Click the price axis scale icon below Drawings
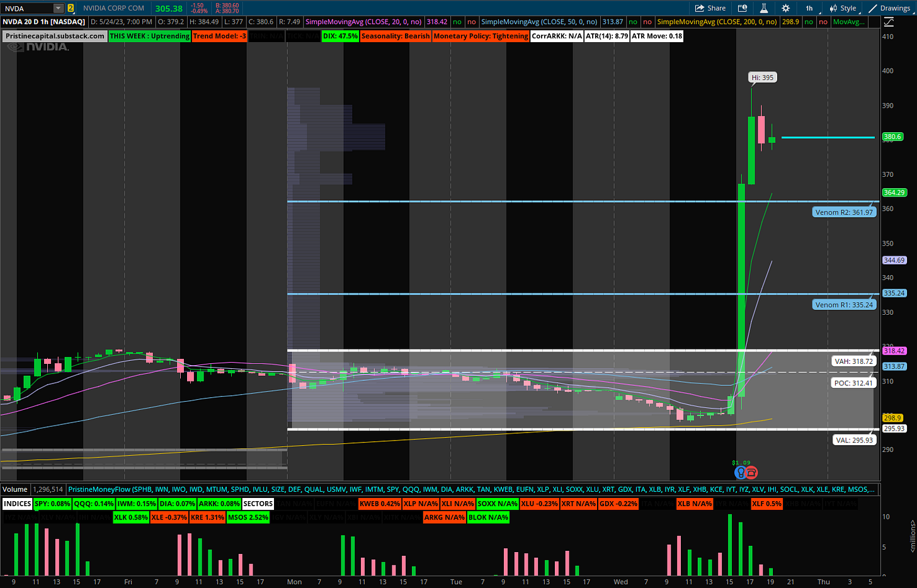The height and width of the screenshot is (588, 917). coord(889,22)
